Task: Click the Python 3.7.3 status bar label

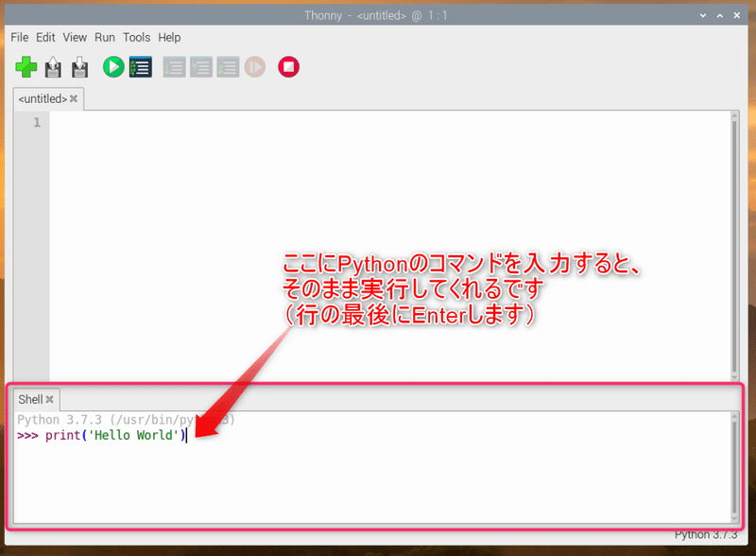Action: pyautogui.click(x=706, y=535)
